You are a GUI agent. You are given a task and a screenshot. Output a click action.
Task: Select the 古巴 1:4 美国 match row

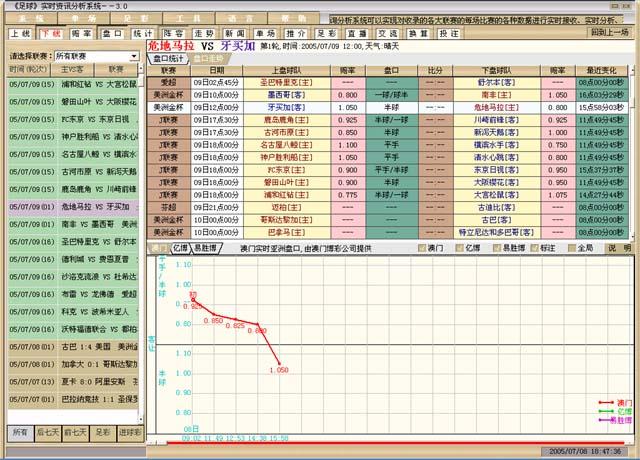click(x=73, y=347)
